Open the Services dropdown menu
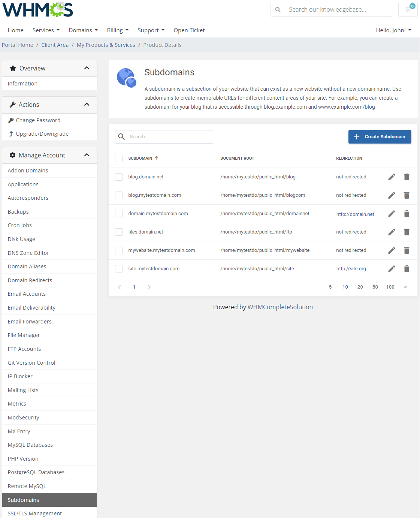This screenshot has width=420, height=518. (x=46, y=30)
